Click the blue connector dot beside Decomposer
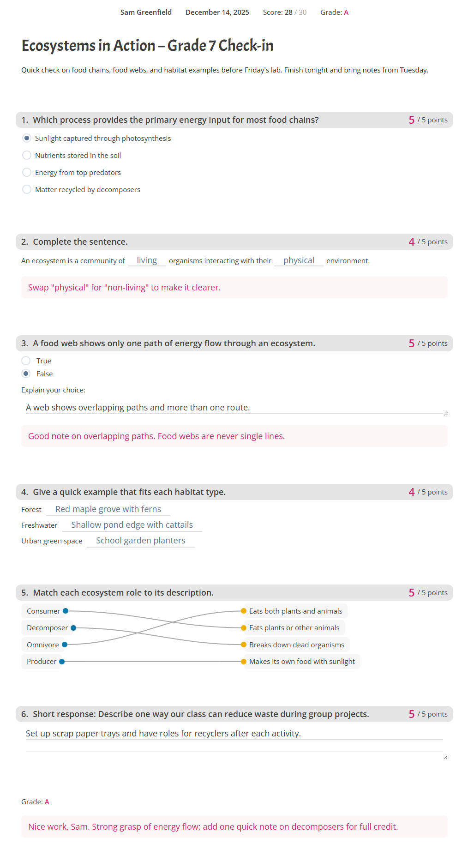Image resolution: width=468 pixels, height=868 pixels. tap(73, 628)
